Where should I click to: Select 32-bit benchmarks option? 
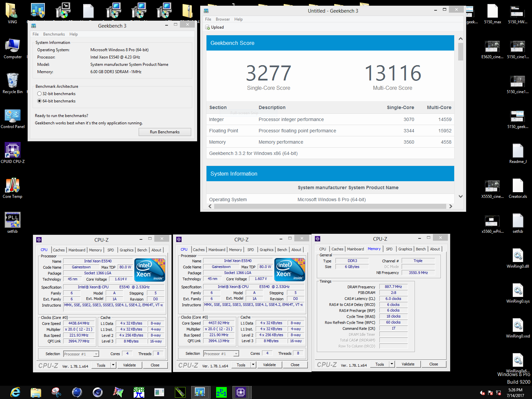click(x=57, y=94)
